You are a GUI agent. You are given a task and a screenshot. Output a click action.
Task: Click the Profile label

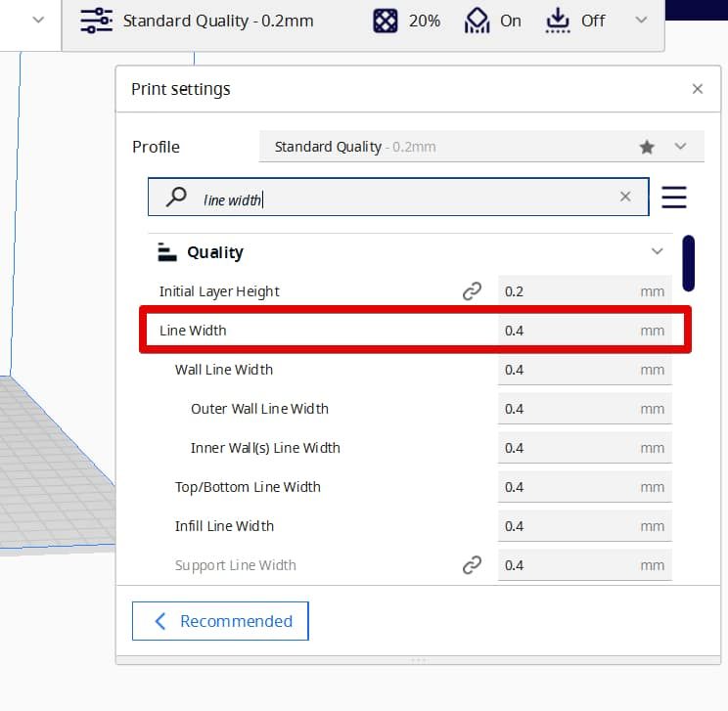tap(156, 147)
